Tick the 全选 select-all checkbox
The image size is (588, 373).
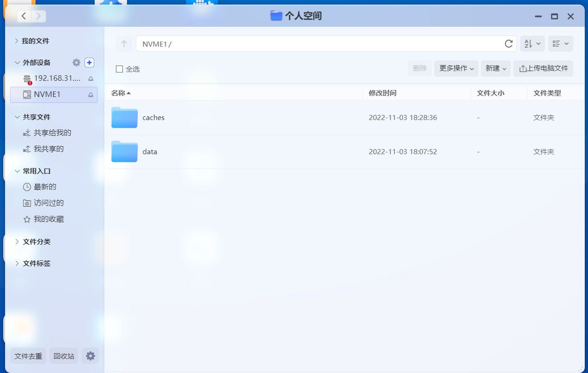click(x=119, y=69)
